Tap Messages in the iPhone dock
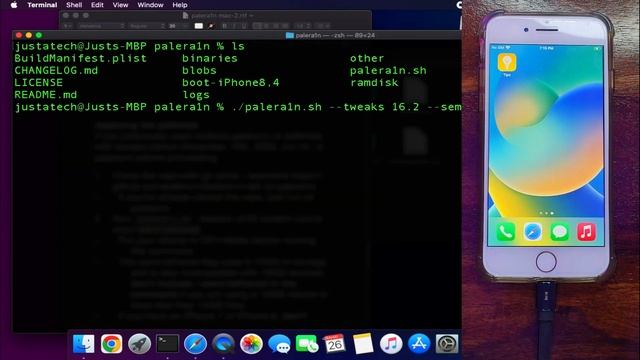Image resolution: width=640 pixels, height=360 pixels. [559, 232]
